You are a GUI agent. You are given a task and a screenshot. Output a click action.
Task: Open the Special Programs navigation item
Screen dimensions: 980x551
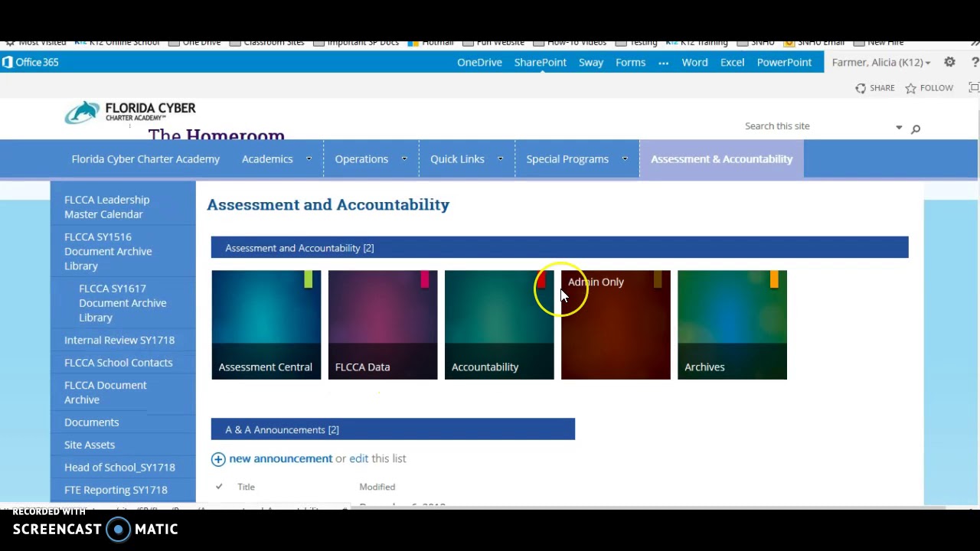pyautogui.click(x=567, y=159)
